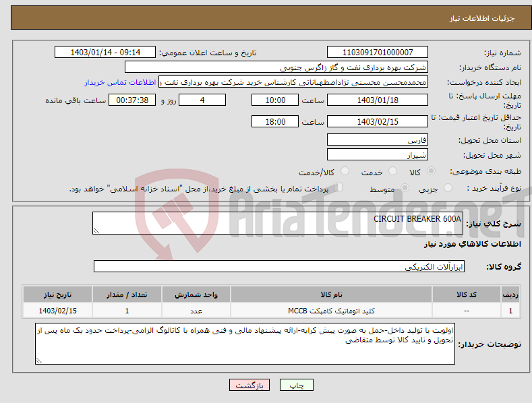Click the deadline hour field 10:00
532x403 pixels.
275,100
